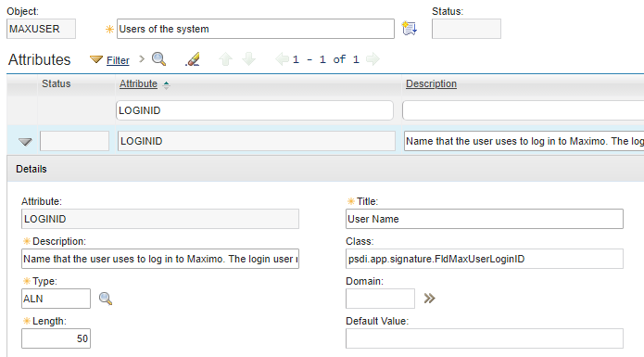This screenshot has height=357, width=644.
Task: Click the row description starting 'Name that the user'
Action: 524,141
